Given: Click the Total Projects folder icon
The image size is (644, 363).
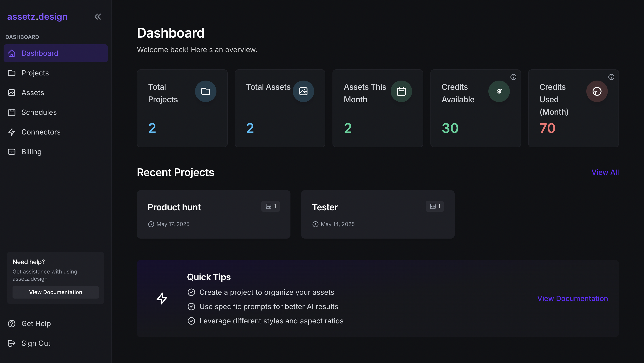Looking at the screenshot, I should click(205, 91).
